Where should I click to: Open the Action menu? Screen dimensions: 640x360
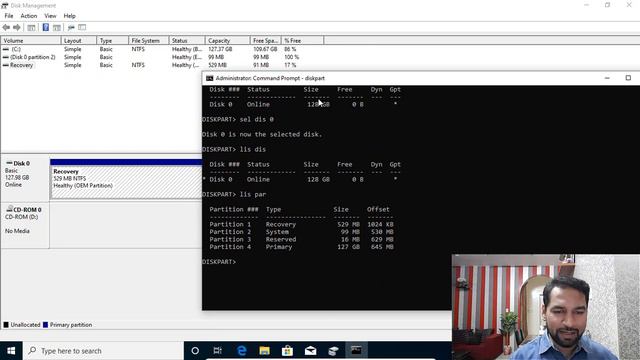coord(29,16)
